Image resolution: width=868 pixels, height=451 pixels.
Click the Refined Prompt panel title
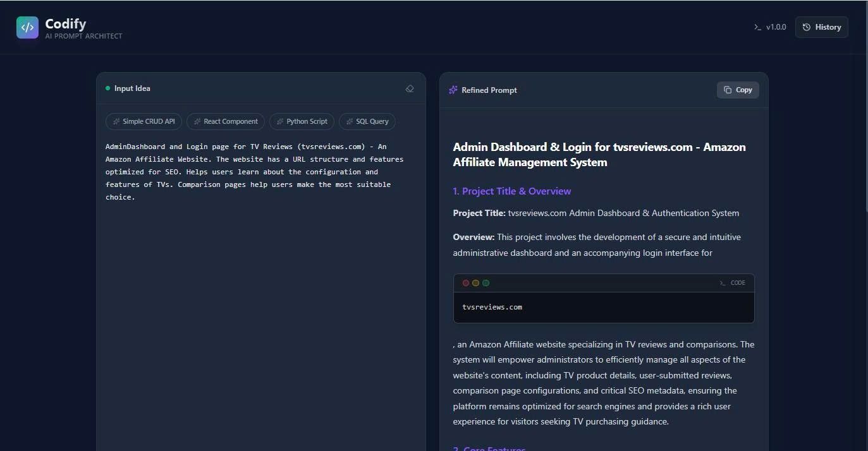[x=489, y=90]
